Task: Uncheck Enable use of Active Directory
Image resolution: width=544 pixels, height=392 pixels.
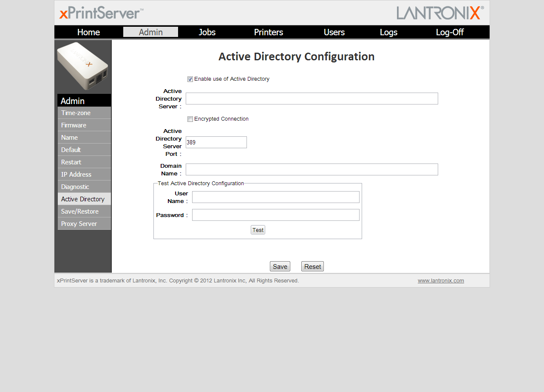Action: [x=190, y=79]
